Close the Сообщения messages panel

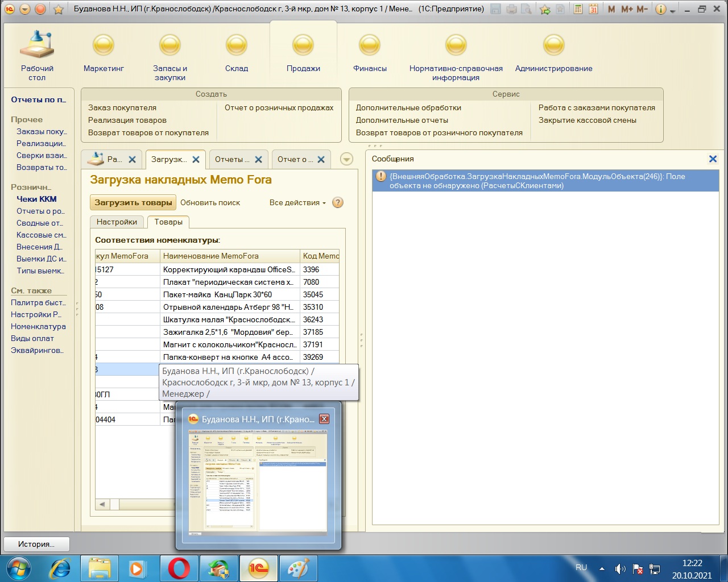click(x=713, y=159)
